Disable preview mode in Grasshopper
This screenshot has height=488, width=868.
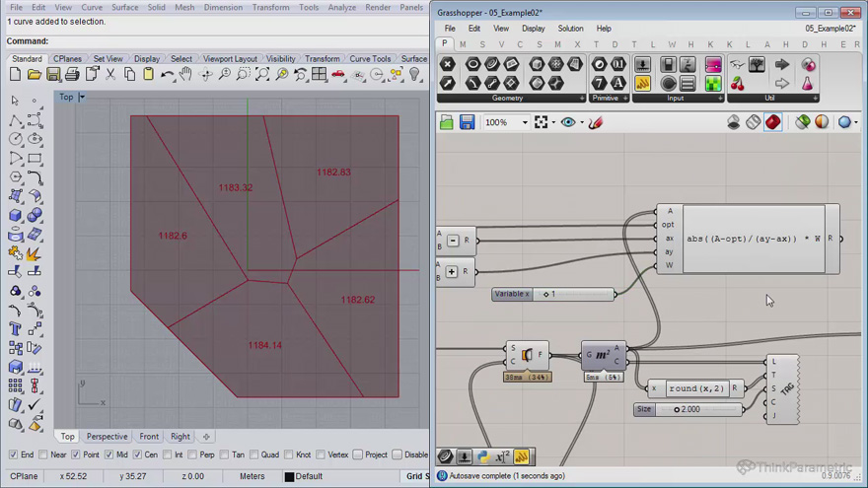click(734, 122)
